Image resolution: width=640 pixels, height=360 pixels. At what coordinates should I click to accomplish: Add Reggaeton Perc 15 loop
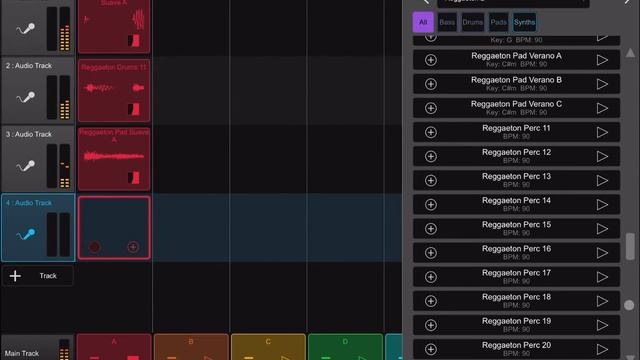tap(431, 229)
